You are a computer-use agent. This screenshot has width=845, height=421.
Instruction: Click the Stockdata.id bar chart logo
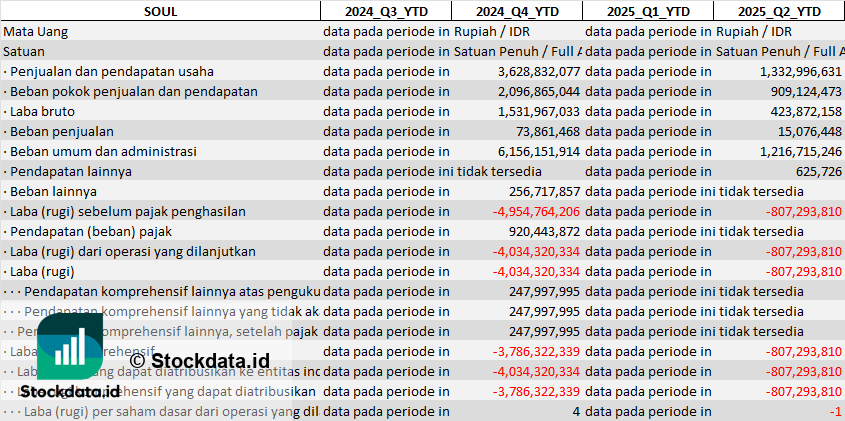tap(70, 348)
